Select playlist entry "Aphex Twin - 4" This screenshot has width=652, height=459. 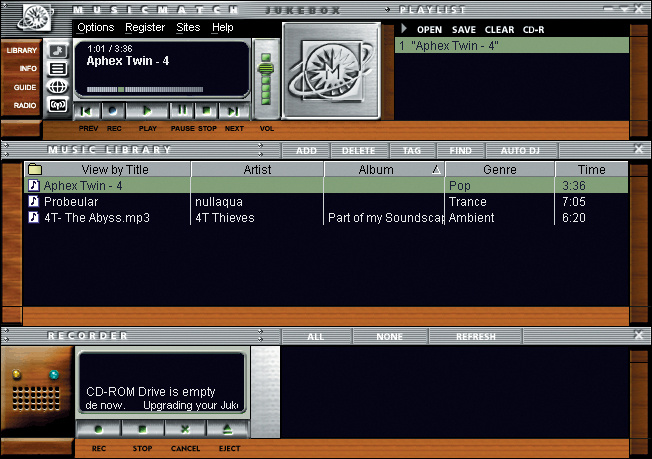(511, 45)
